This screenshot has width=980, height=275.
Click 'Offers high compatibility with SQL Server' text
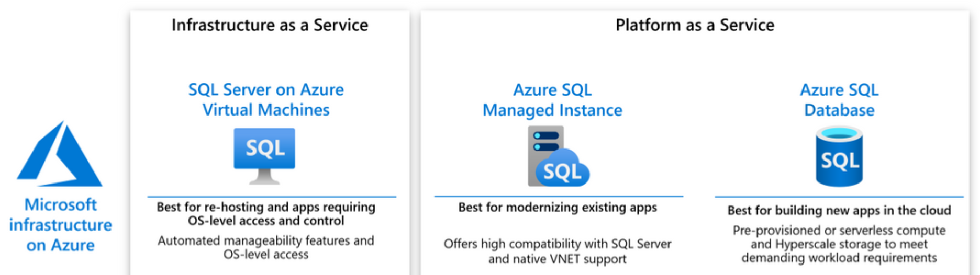[558, 251]
